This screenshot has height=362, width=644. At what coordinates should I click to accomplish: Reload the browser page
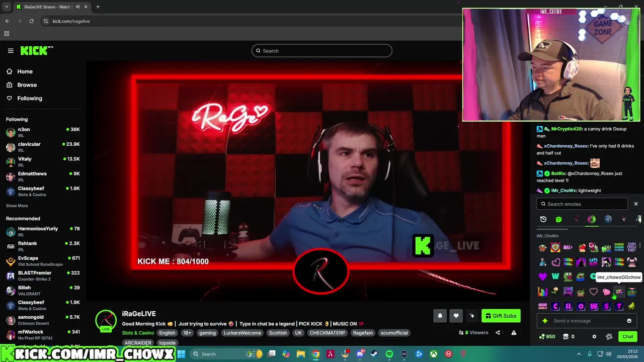click(31, 21)
